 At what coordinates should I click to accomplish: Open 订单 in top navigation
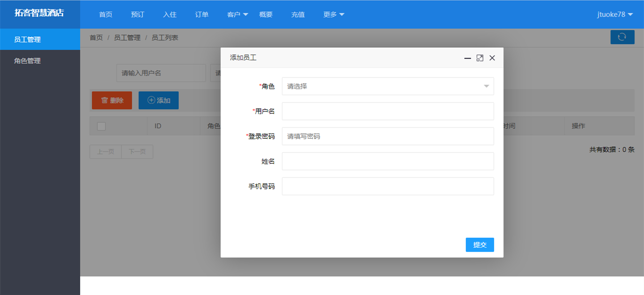(202, 15)
